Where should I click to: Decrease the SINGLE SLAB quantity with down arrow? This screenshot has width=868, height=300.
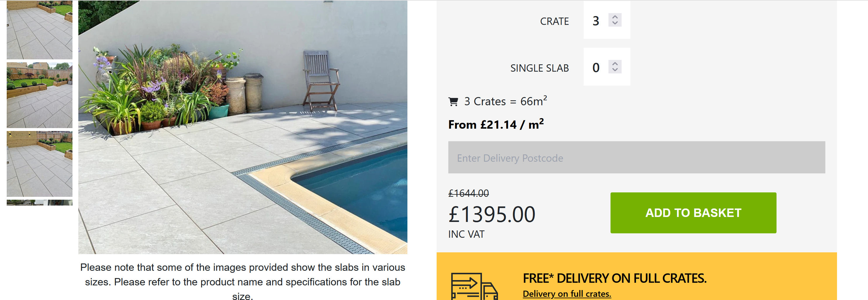coord(615,69)
